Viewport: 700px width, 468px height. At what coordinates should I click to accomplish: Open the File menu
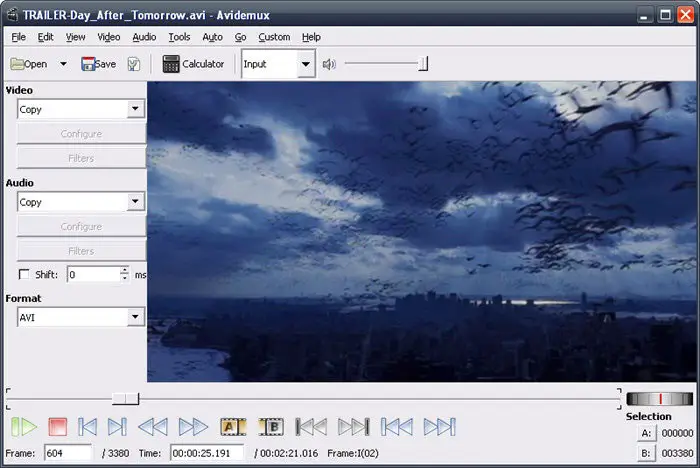[18, 37]
